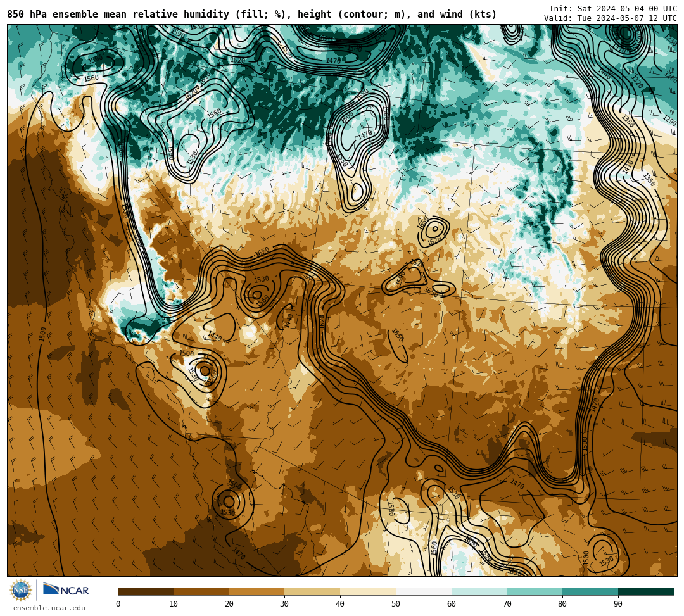The image size is (684, 616).
Task: Click the 40–50% cream colorbar segment
Action: 368,591
